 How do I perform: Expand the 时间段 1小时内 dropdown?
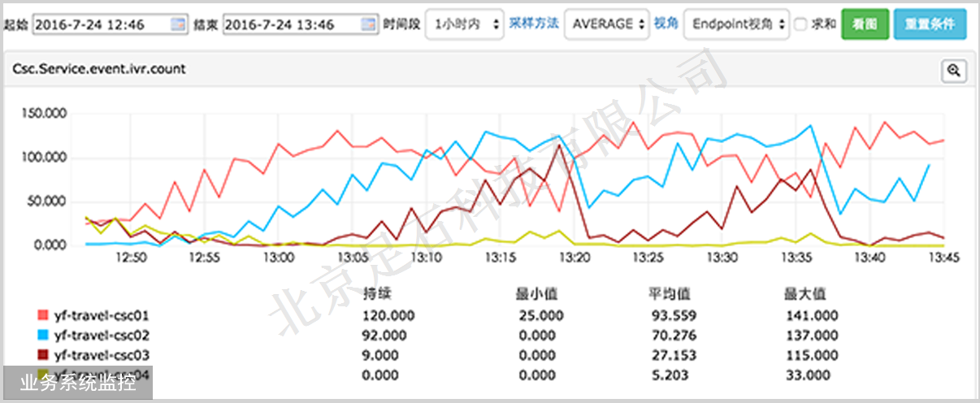(x=465, y=24)
